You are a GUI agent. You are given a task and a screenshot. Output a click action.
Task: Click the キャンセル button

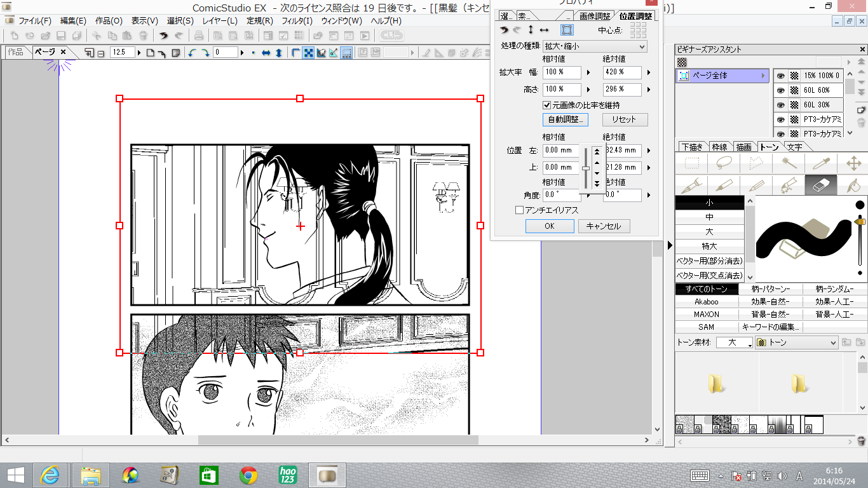(x=604, y=226)
